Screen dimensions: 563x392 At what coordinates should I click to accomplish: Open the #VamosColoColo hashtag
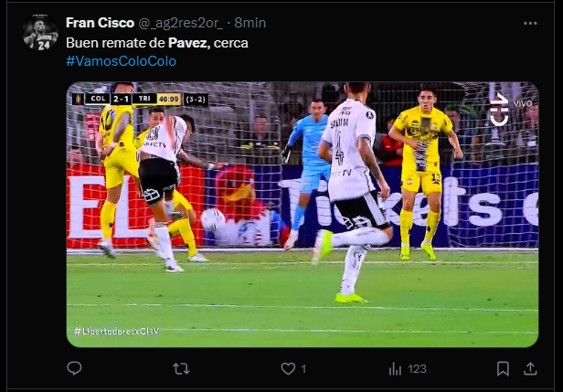(122, 61)
